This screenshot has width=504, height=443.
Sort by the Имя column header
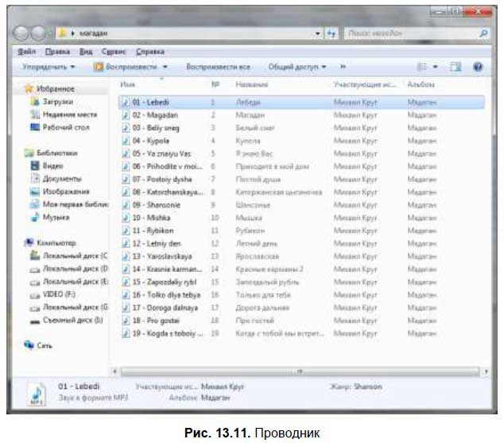[x=128, y=84]
